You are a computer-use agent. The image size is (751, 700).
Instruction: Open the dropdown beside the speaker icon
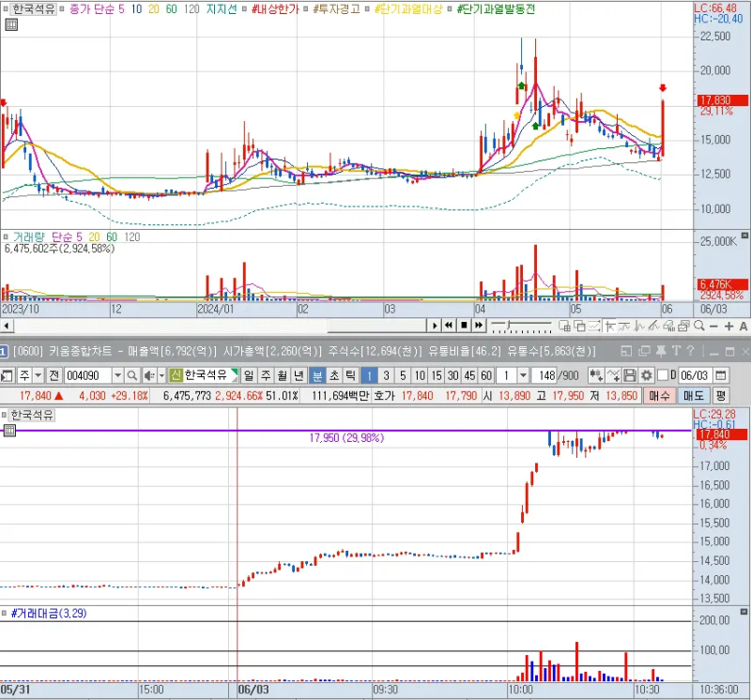point(161,375)
